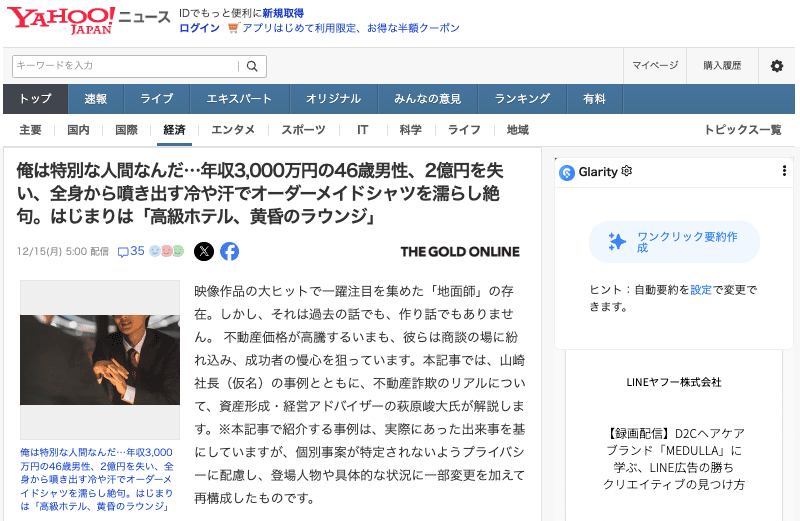Click the 新規取得 link
The image size is (800, 521).
coord(283,13)
